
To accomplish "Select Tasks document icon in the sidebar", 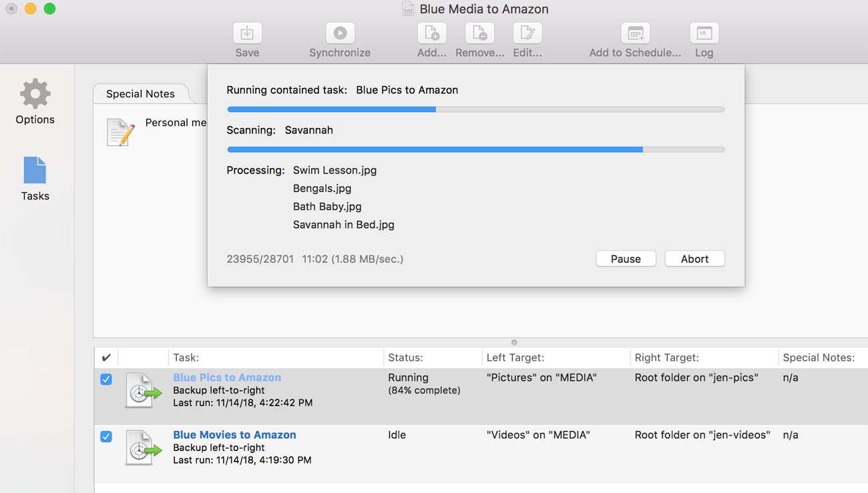I will 35,170.
